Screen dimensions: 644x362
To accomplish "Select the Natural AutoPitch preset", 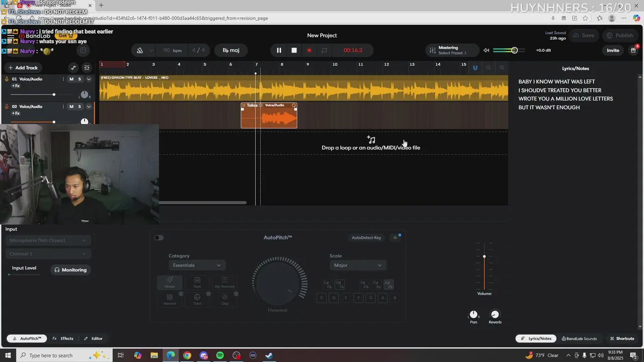I will (170, 300).
